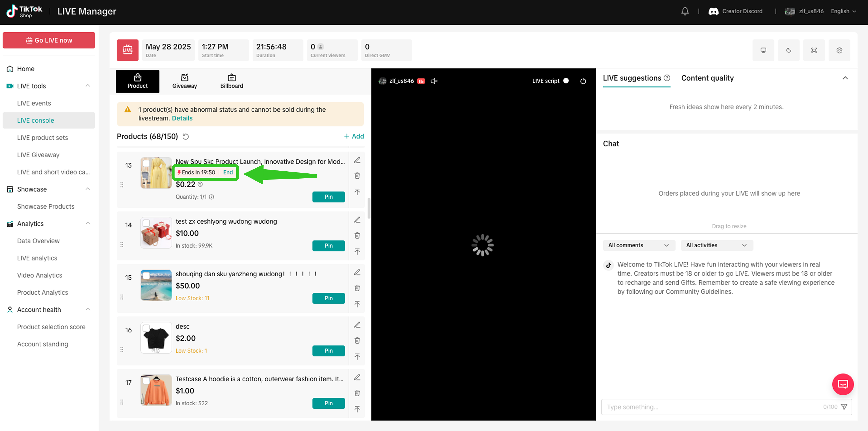Delete product 14 using trash icon

[357, 236]
